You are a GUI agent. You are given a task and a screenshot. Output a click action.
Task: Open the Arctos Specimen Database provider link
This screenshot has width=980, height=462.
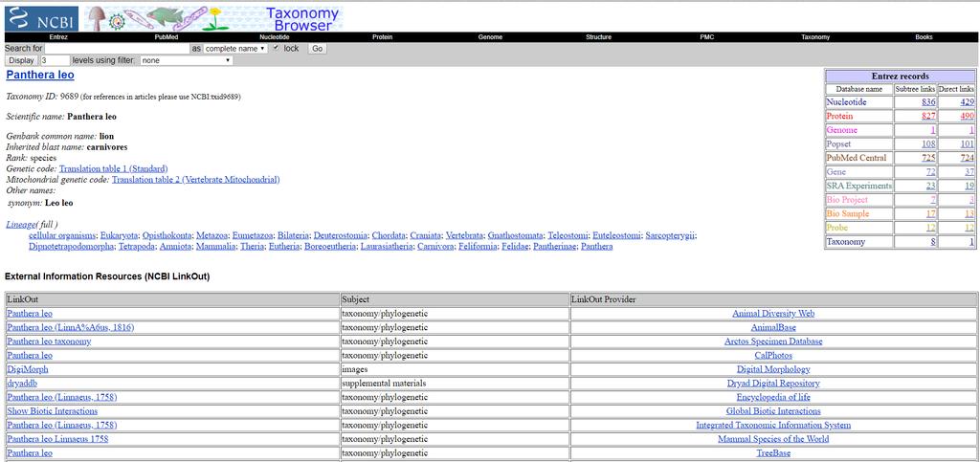pyautogui.click(x=773, y=341)
